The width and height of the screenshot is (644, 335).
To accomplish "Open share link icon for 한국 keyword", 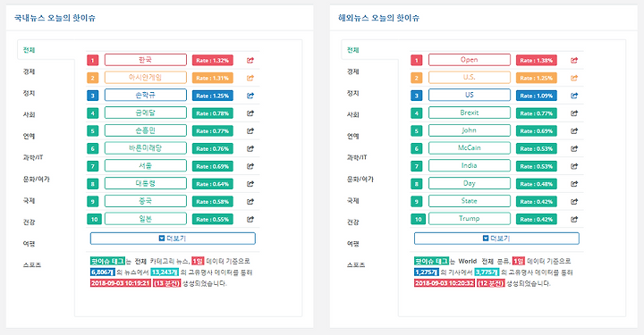I will 250,60.
